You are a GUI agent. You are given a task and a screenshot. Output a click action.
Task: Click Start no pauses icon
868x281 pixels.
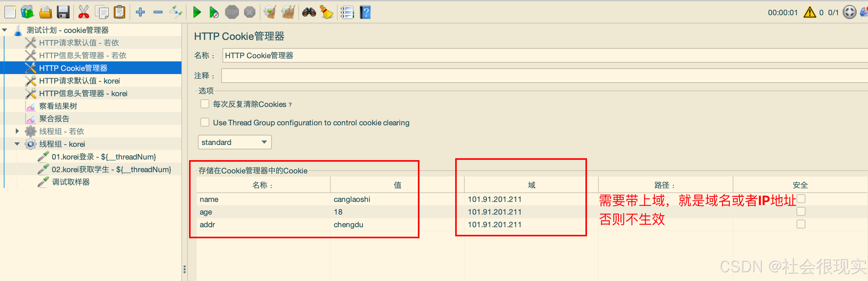point(214,12)
